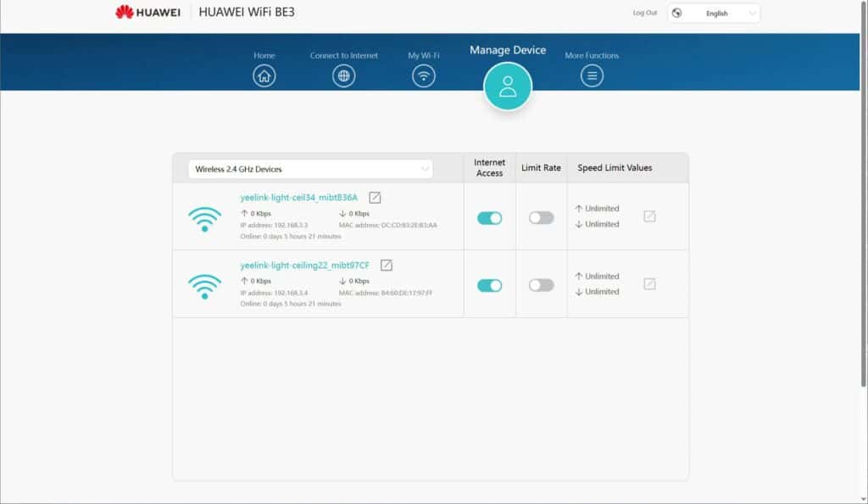Edit speed limit values for yeelink-light-ceiling22 device
The width and height of the screenshot is (868, 504).
[649, 284]
